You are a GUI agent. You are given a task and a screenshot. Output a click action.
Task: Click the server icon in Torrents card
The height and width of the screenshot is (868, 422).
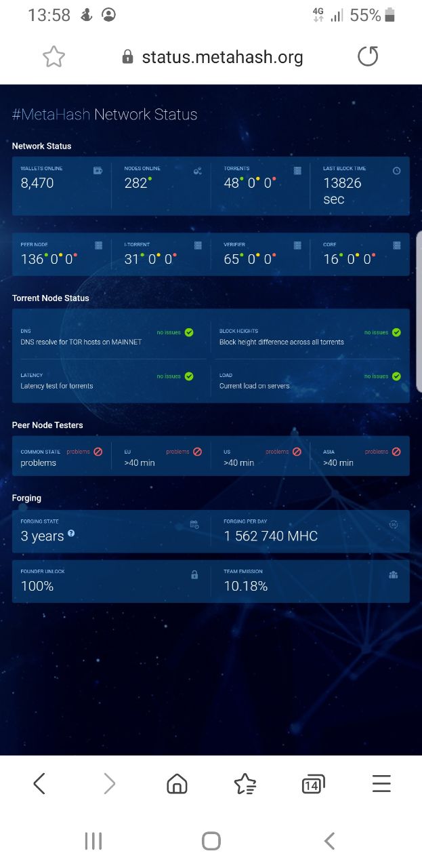[297, 171]
